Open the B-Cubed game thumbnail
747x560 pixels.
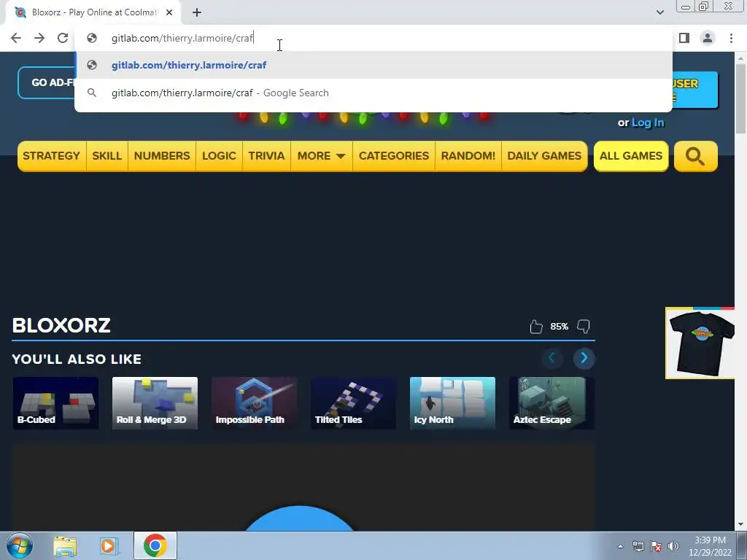point(55,402)
